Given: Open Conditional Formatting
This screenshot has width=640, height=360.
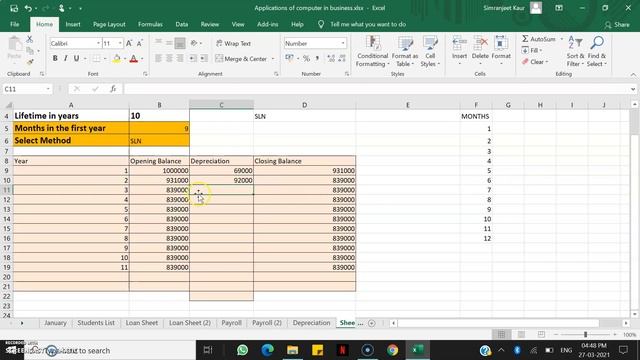Looking at the screenshot, I should click(372, 51).
